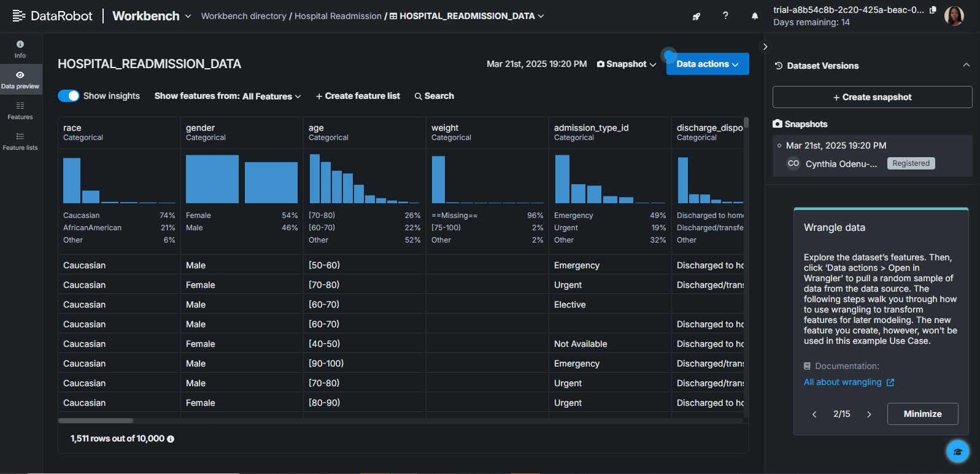This screenshot has width=980, height=474.
Task: Click the rocket icon in header
Action: (696, 17)
